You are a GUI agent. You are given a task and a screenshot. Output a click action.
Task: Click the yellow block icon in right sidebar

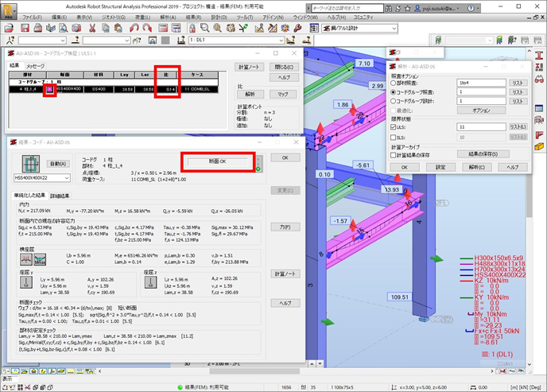(539, 147)
